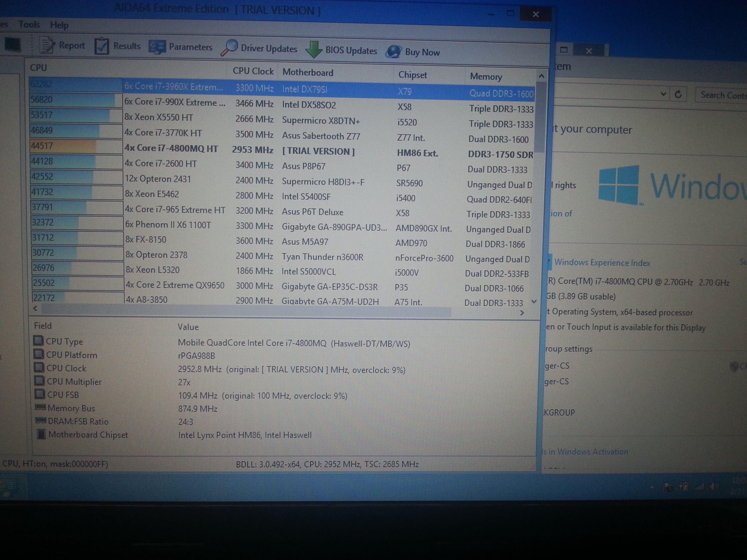The width and height of the screenshot is (747, 560).
Task: Click the refresh icon in System window
Action: tap(678, 94)
